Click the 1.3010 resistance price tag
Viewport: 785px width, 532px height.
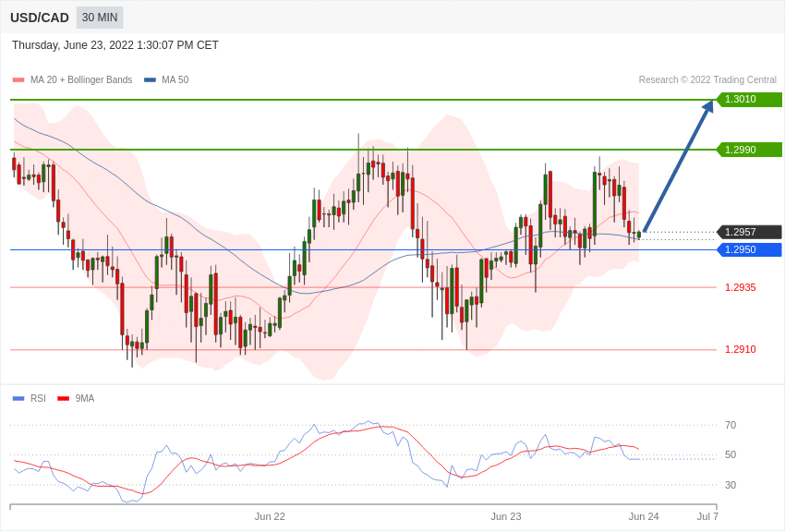pos(749,99)
